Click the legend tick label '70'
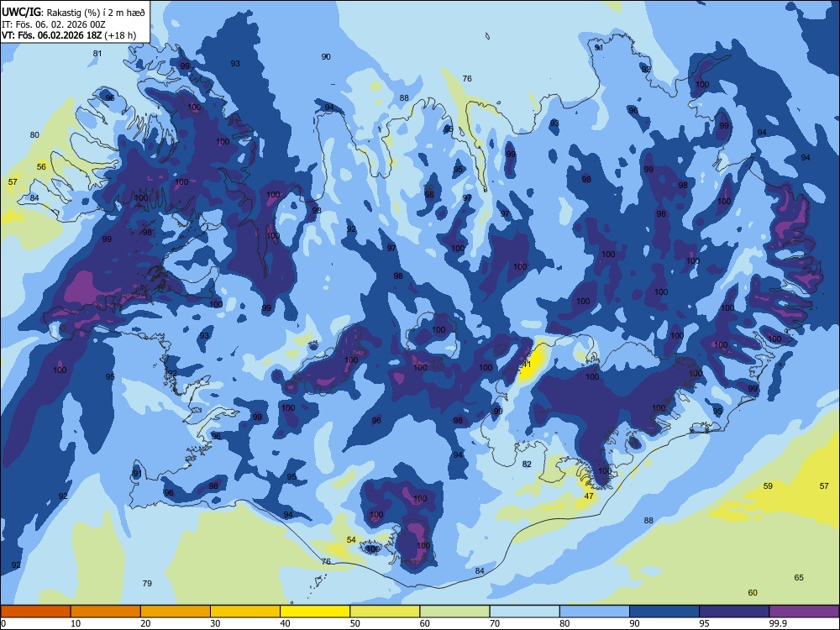This screenshot has width=840, height=630. pyautogui.click(x=495, y=623)
